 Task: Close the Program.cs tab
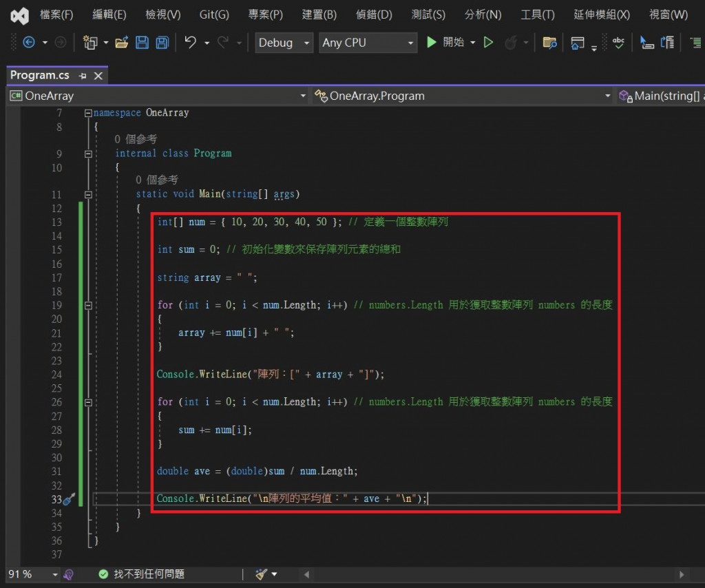coord(98,76)
